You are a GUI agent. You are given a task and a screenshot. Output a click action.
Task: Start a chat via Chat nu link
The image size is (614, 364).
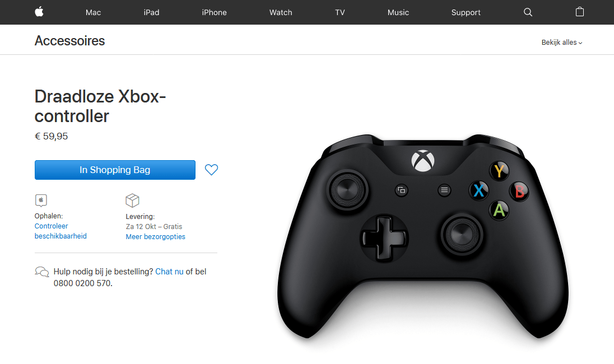coord(169,272)
